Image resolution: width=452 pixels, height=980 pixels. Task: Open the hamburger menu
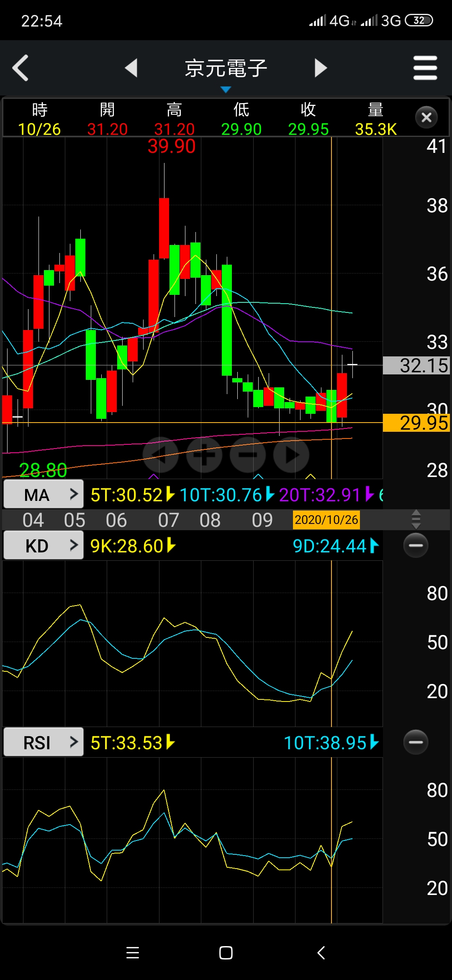425,68
